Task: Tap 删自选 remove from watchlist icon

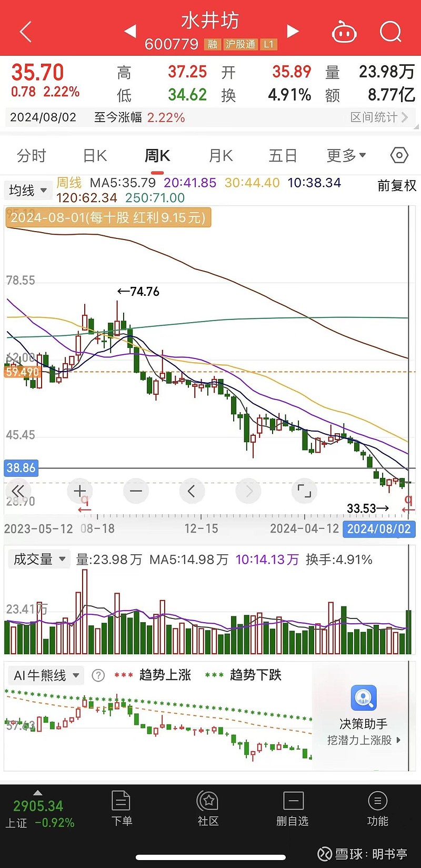Action: [x=293, y=801]
